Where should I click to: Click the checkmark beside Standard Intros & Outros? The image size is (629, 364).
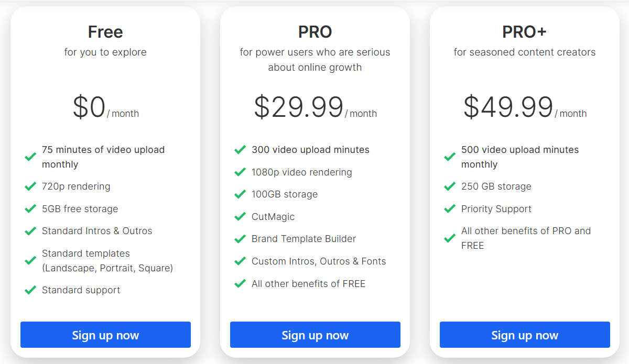pos(30,231)
